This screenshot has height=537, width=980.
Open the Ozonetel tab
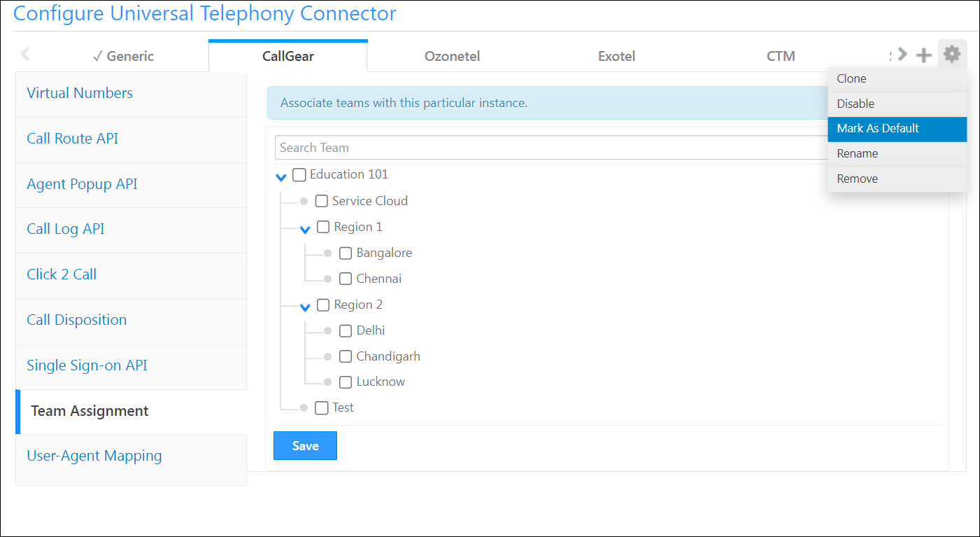[x=453, y=56]
